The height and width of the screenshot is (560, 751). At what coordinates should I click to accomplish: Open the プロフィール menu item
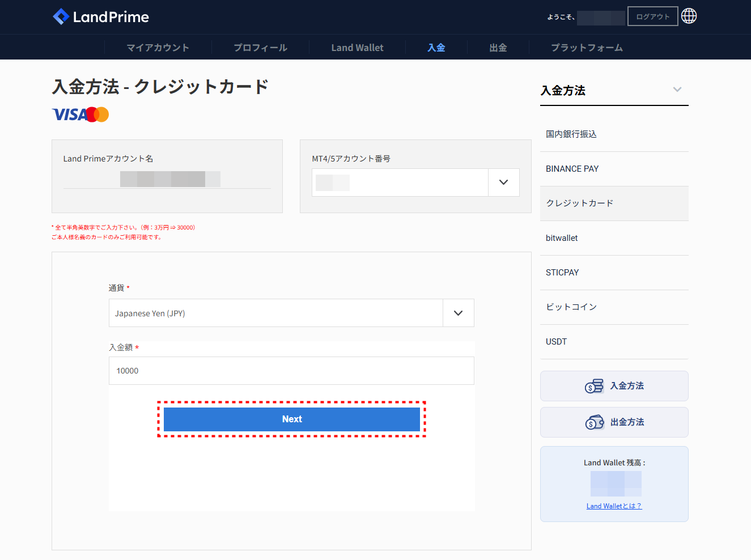(x=260, y=48)
